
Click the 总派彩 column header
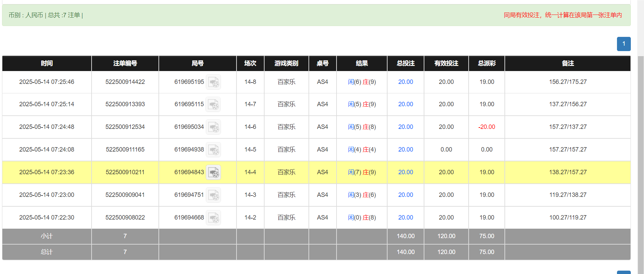[487, 63]
